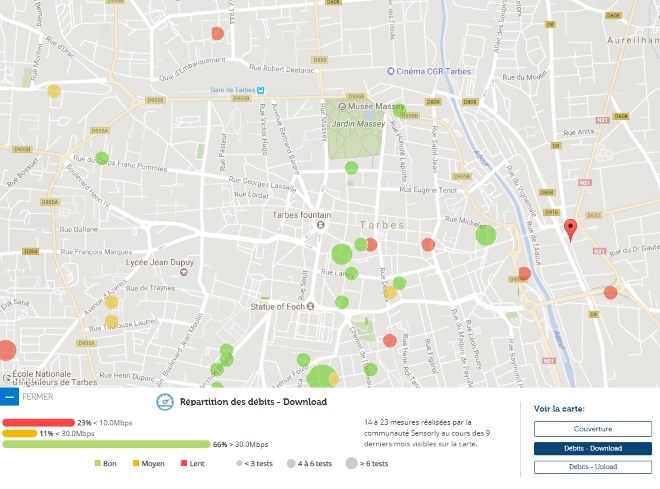Click red test marker north of Quai d'Embarquement
Viewport: 660px width, 489px height.
click(217, 33)
